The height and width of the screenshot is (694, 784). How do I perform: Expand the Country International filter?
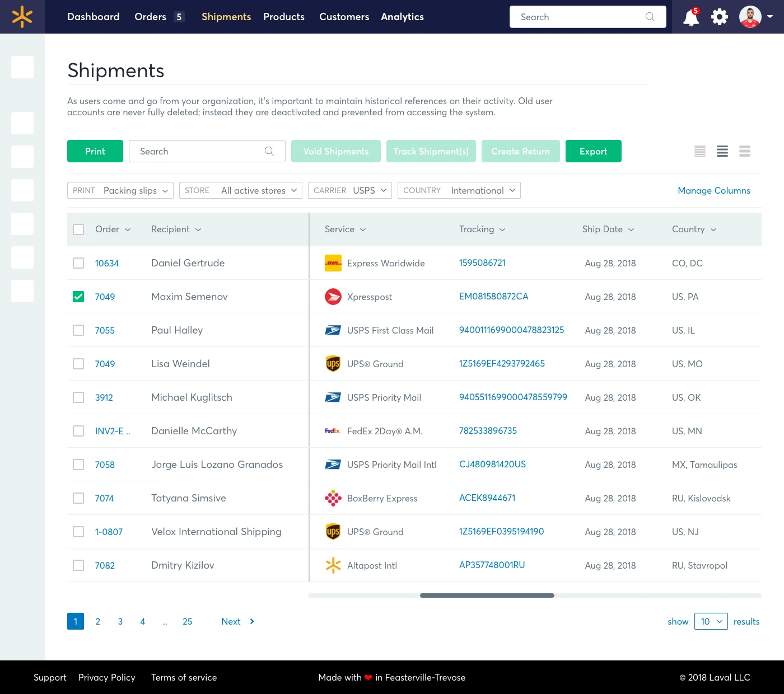pos(459,190)
